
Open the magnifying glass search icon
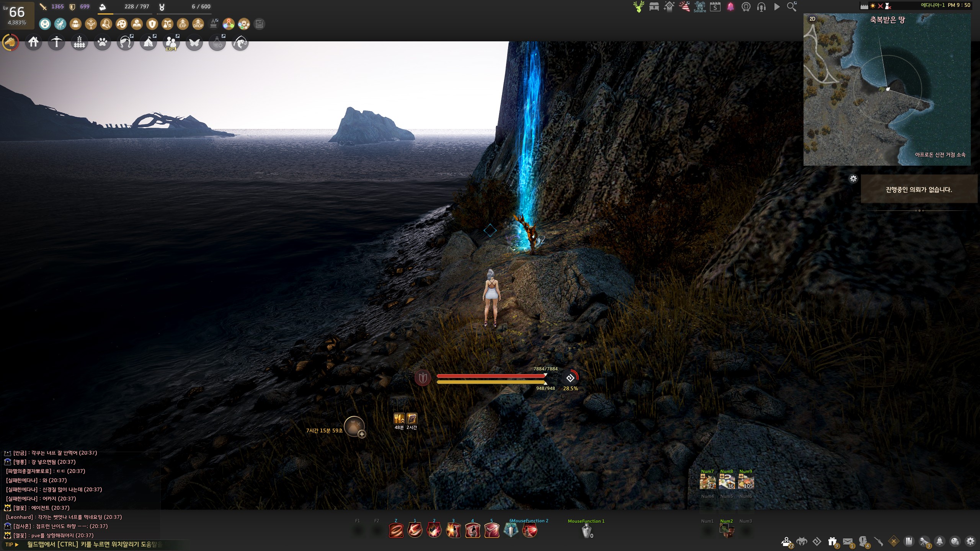click(x=792, y=7)
